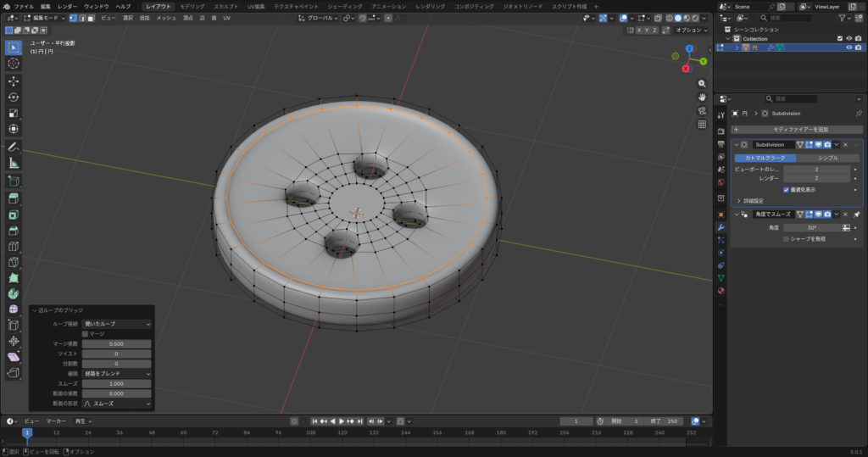Enable the シャープを無視 checkbox
The height and width of the screenshot is (457, 868).
coord(786,239)
